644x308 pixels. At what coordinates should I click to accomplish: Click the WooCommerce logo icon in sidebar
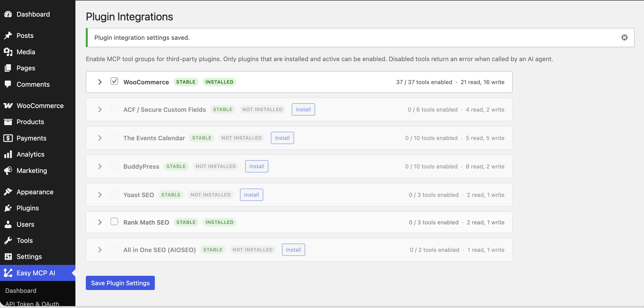(8, 105)
